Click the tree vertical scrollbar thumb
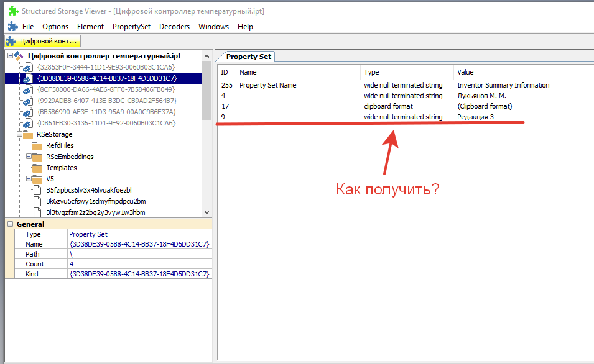594x364 pixels. (x=207, y=90)
